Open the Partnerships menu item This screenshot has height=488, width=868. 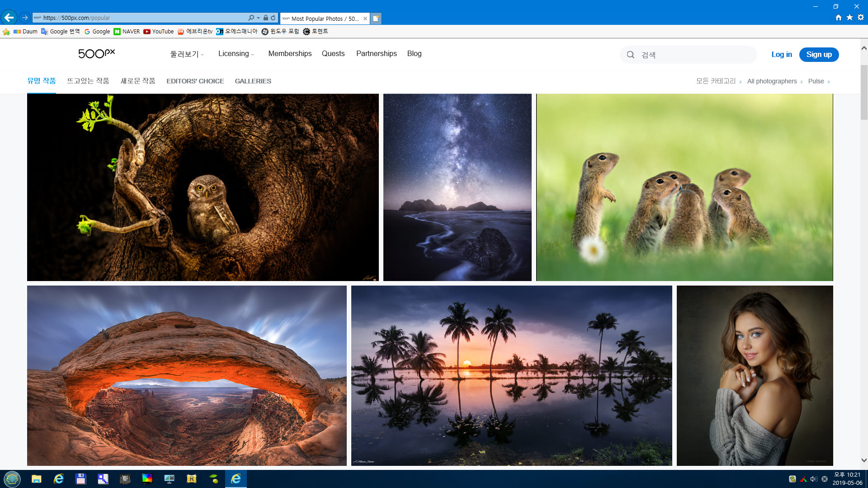tap(377, 54)
